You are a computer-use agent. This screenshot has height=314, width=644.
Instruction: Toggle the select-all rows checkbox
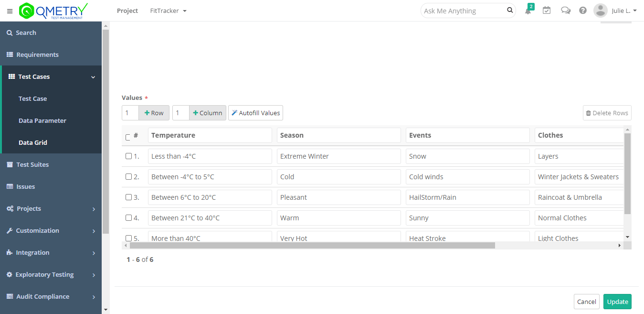pos(128,137)
